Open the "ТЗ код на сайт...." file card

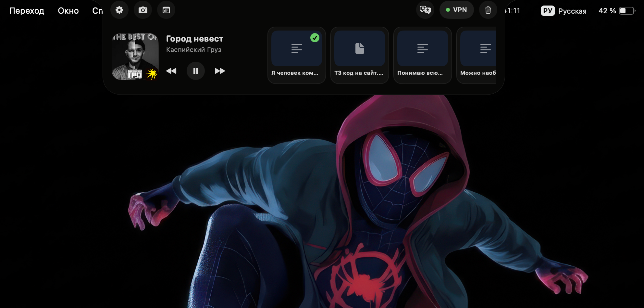coord(360,55)
